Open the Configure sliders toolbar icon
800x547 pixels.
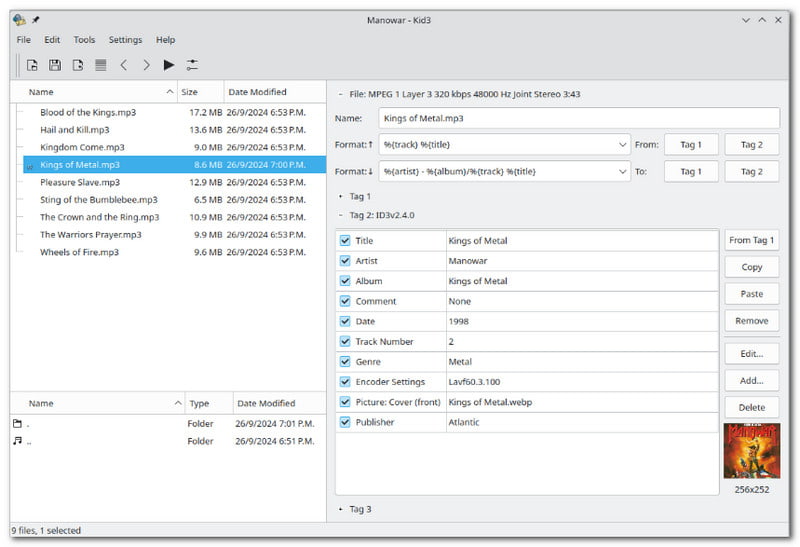coord(192,65)
